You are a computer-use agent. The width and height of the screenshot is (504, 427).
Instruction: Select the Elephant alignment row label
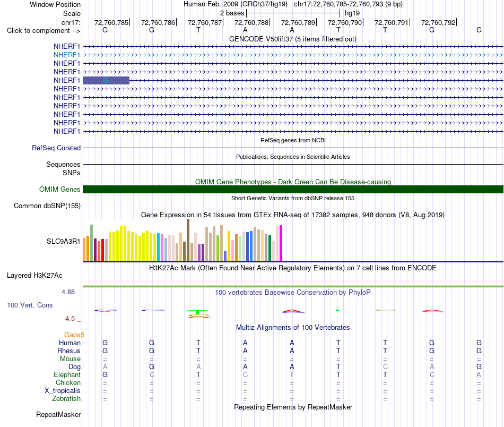tap(67, 374)
